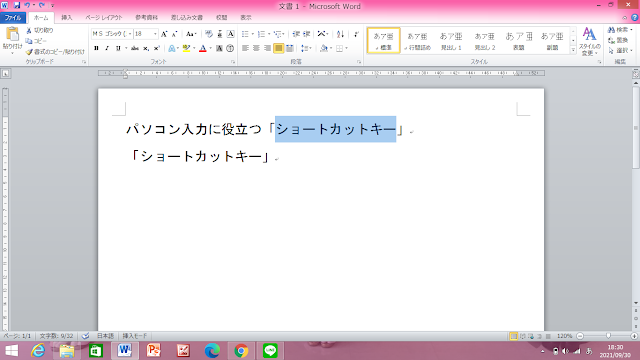Screen dimensions: 640x360
Task: Open the font size 18 dropdown
Action: (x=155, y=34)
